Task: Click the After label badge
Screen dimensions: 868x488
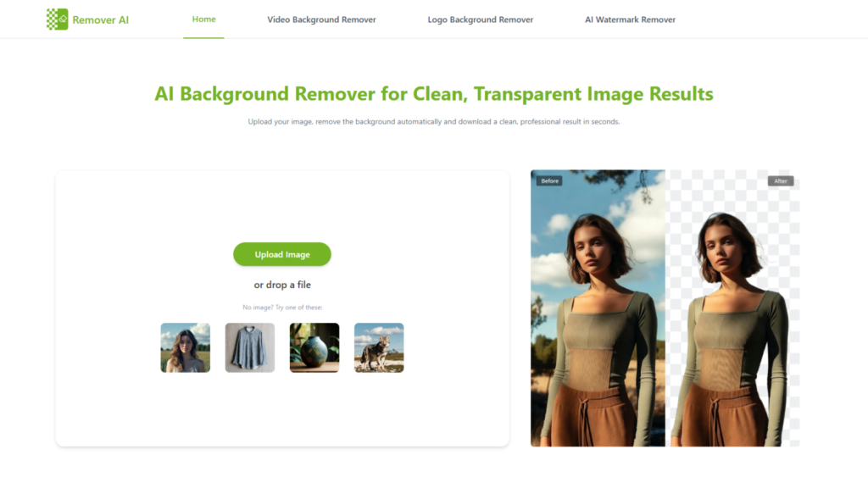Action: click(780, 181)
